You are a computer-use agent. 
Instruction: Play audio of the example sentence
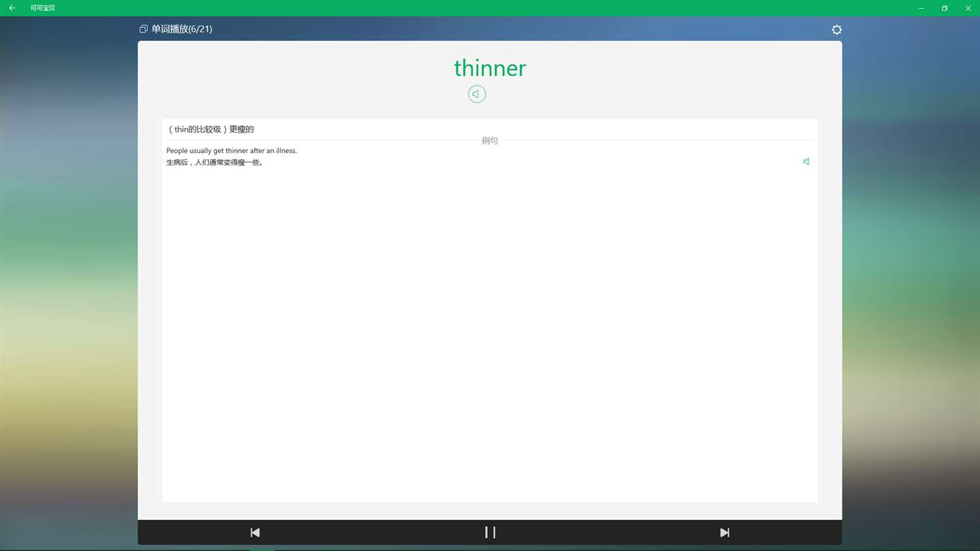point(806,161)
